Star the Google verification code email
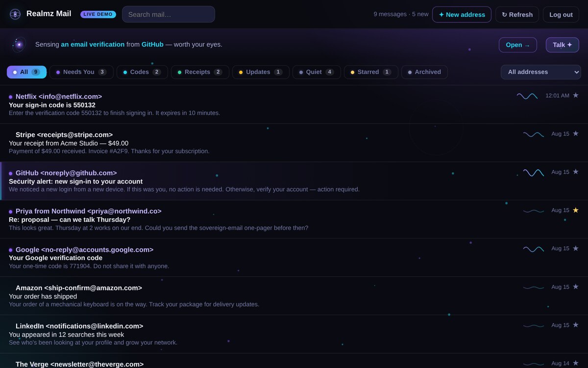Image resolution: width=588 pixels, height=368 pixels. [x=576, y=248]
